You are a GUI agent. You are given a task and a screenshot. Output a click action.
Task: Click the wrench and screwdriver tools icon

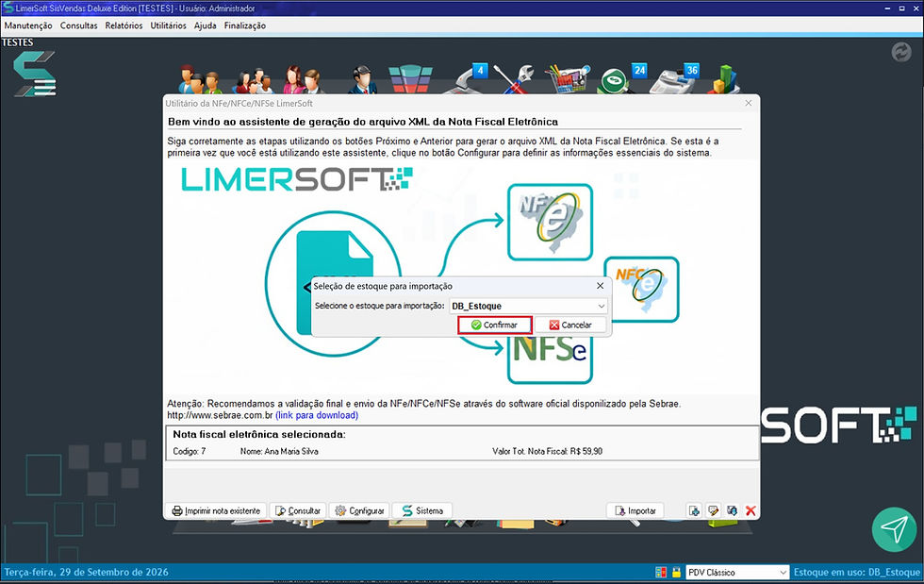(x=514, y=79)
